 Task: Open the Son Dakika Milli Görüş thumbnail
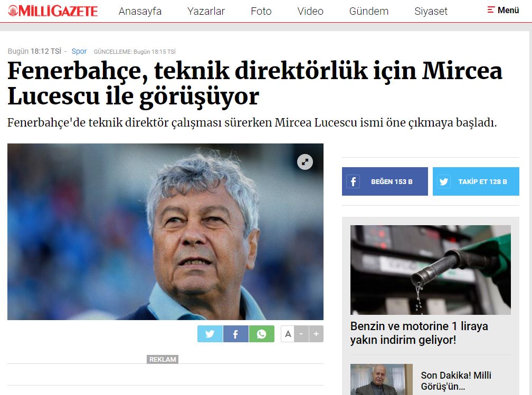tap(382, 379)
